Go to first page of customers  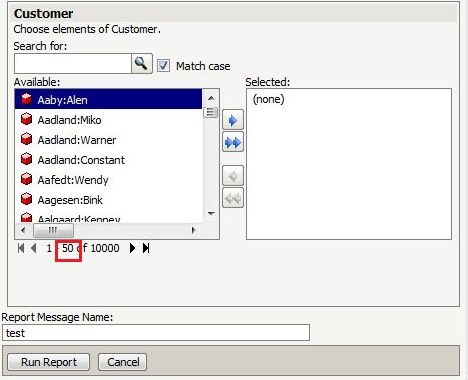21,248
